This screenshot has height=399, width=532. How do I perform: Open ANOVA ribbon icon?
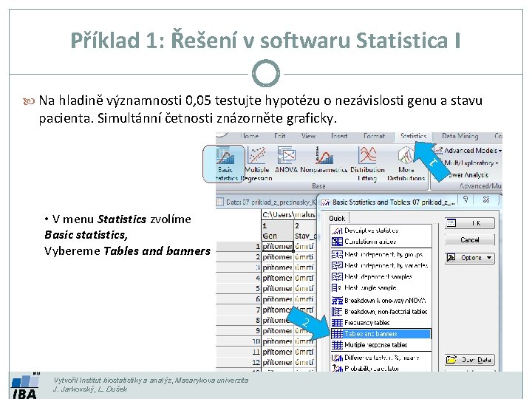point(286,160)
